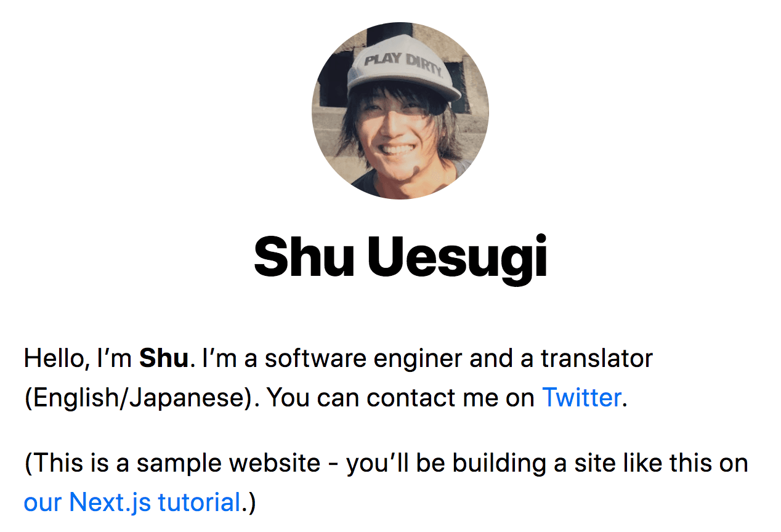
Task: Click "Shu" in the large heading
Action: tap(304, 257)
